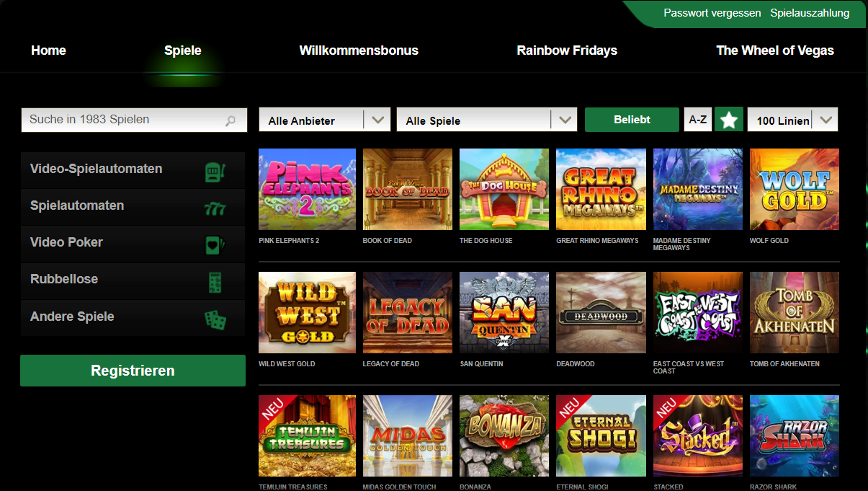Sort games with the A-Z button
This screenshot has width=868, height=491.
(x=698, y=120)
